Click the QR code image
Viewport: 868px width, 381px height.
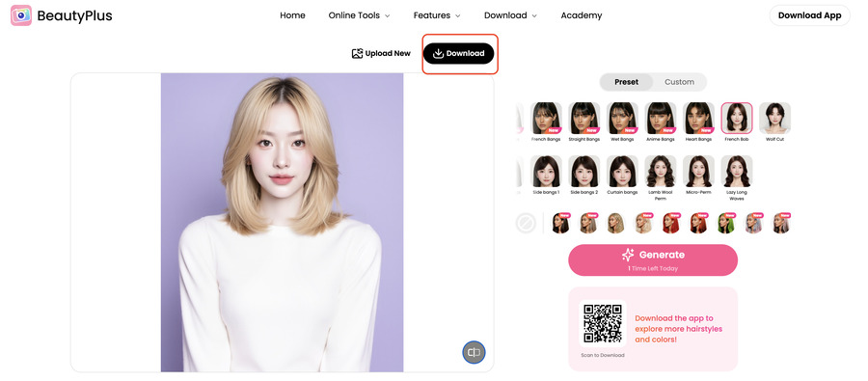[x=603, y=323]
